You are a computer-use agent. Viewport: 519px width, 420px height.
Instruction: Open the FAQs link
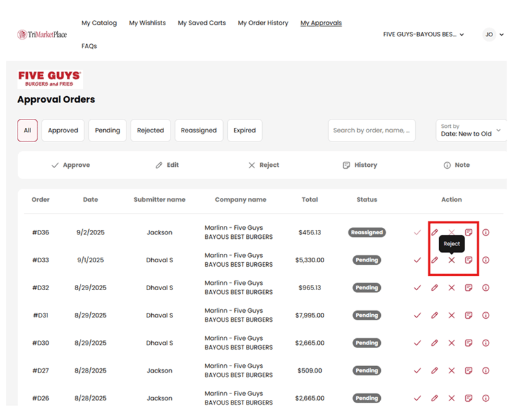pyautogui.click(x=90, y=46)
